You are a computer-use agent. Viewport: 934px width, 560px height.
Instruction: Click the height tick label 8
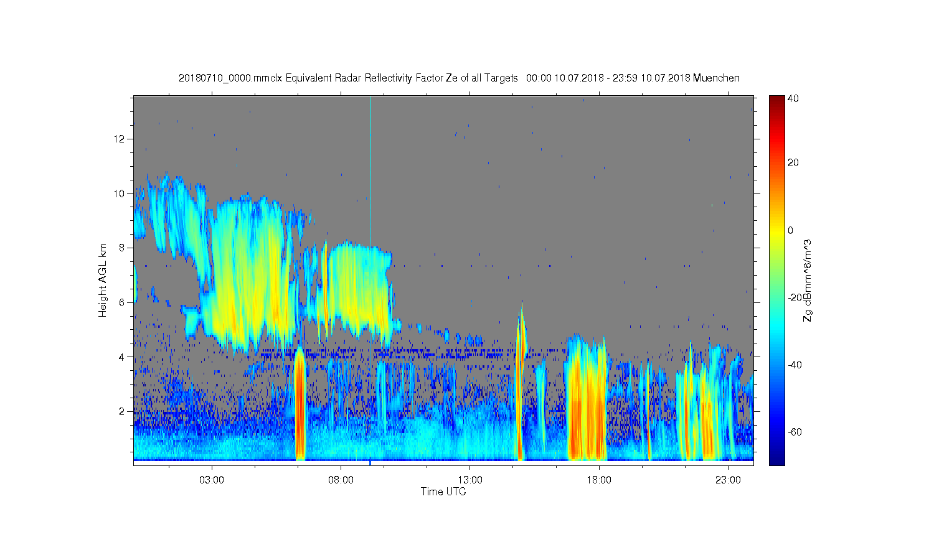(122, 248)
